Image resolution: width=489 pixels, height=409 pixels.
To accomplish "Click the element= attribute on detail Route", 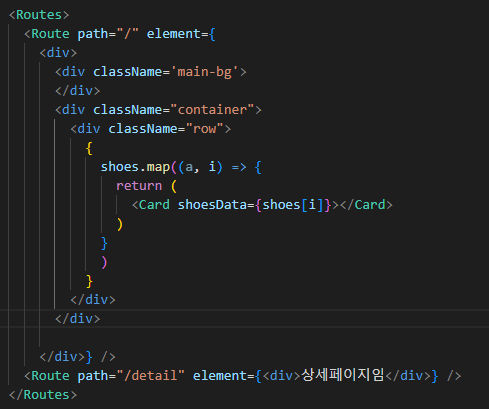I will point(223,376).
